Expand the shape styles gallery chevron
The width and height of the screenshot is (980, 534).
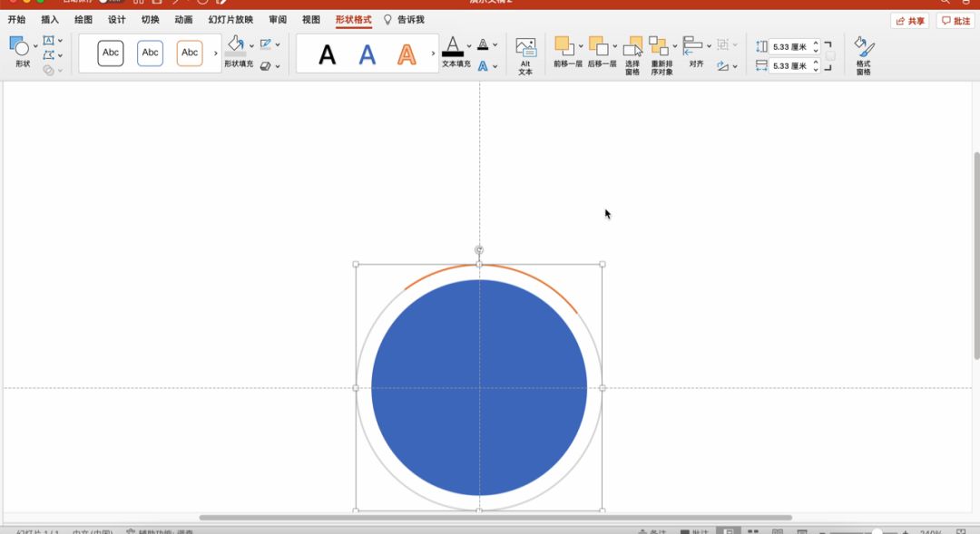[216, 53]
